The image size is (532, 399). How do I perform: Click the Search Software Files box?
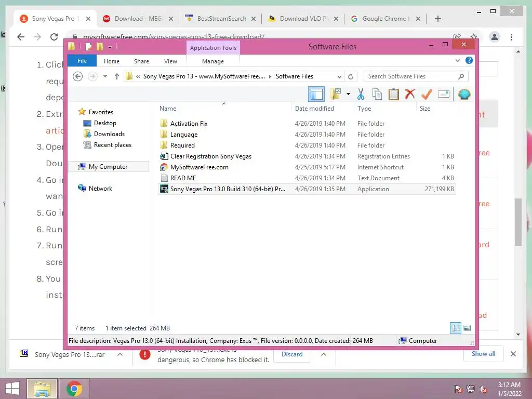416,76
